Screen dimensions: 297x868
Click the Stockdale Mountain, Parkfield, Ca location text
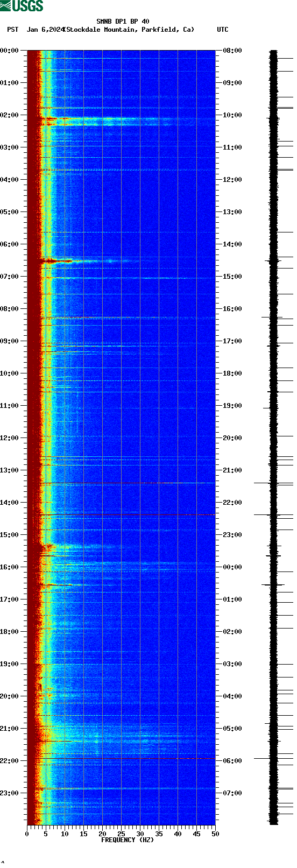click(x=129, y=30)
